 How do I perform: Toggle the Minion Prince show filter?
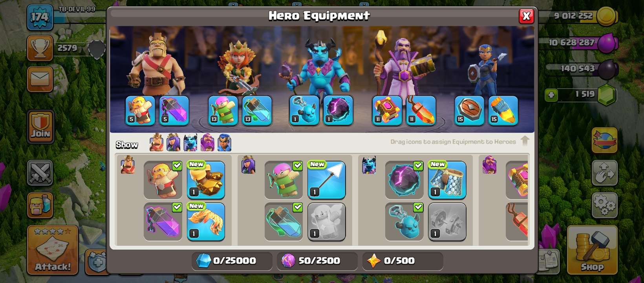pos(190,142)
